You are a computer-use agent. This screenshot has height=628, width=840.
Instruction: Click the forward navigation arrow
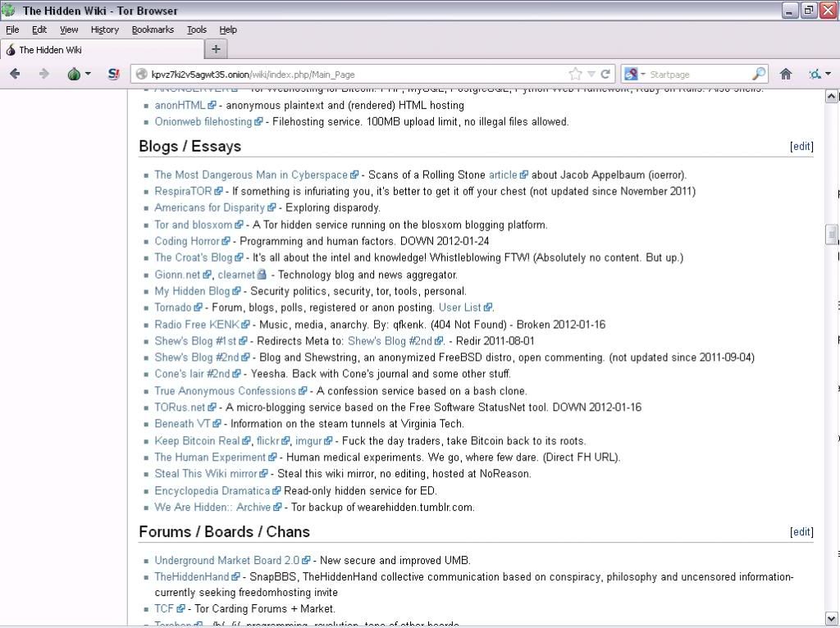pos(44,74)
